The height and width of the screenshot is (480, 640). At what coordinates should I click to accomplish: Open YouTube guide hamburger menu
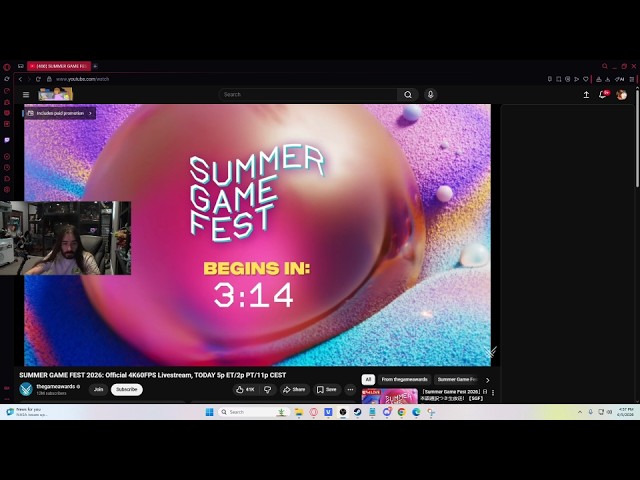[26, 95]
